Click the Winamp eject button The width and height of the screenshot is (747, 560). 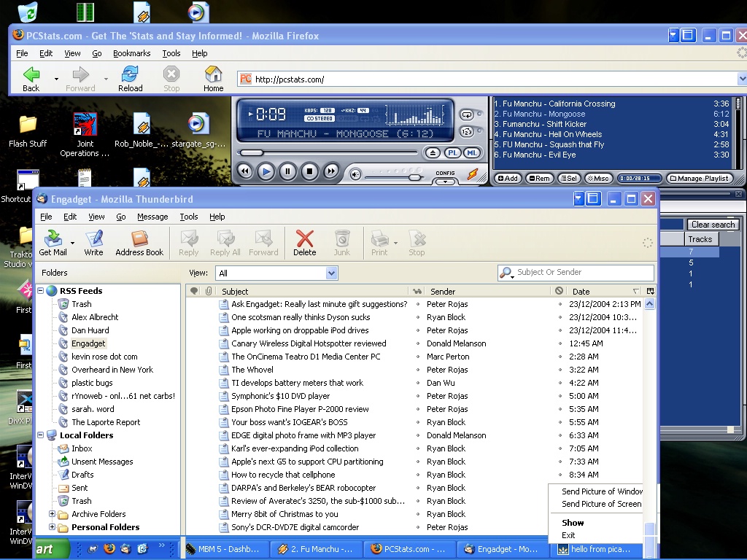point(433,153)
